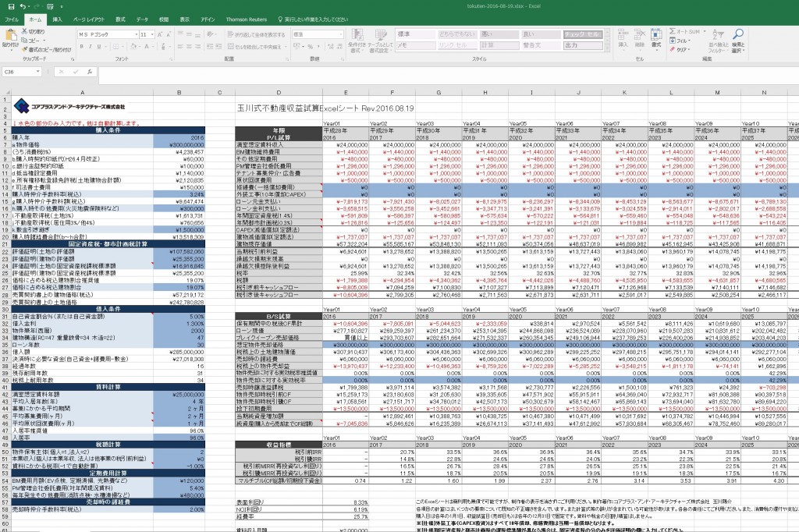Click the decrease decimal places icon
799x532 pixels.
pos(339,46)
